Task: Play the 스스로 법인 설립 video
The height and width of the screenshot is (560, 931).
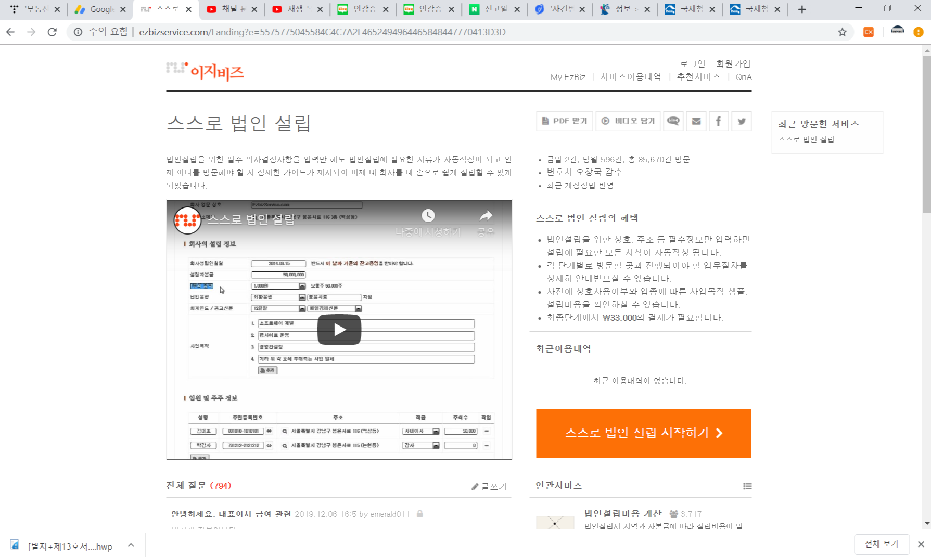Action: (339, 330)
